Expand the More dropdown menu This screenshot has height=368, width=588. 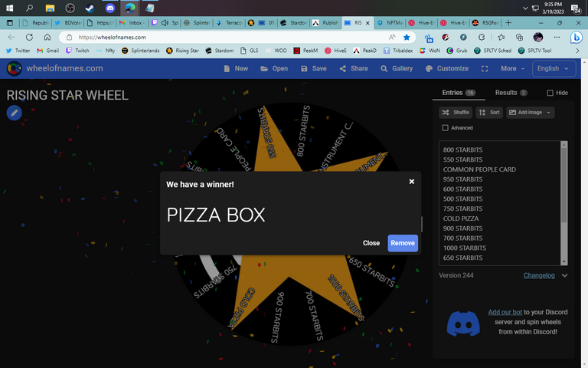pyautogui.click(x=512, y=68)
